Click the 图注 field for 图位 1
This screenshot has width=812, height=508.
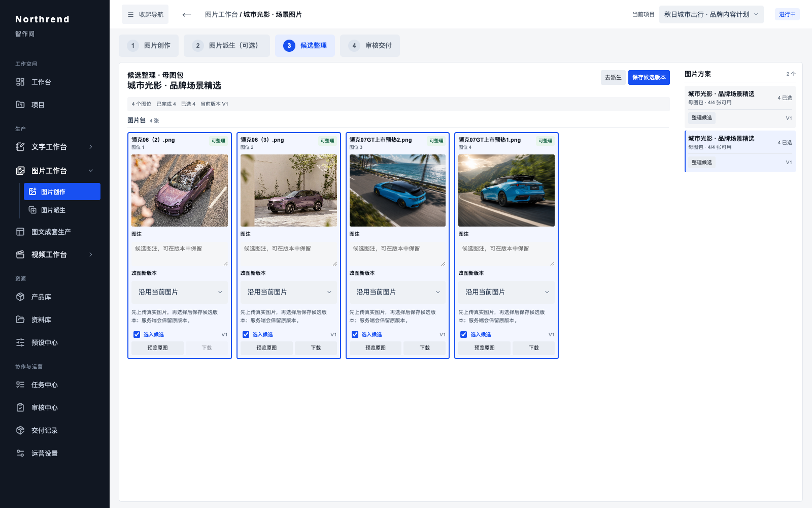click(180, 253)
